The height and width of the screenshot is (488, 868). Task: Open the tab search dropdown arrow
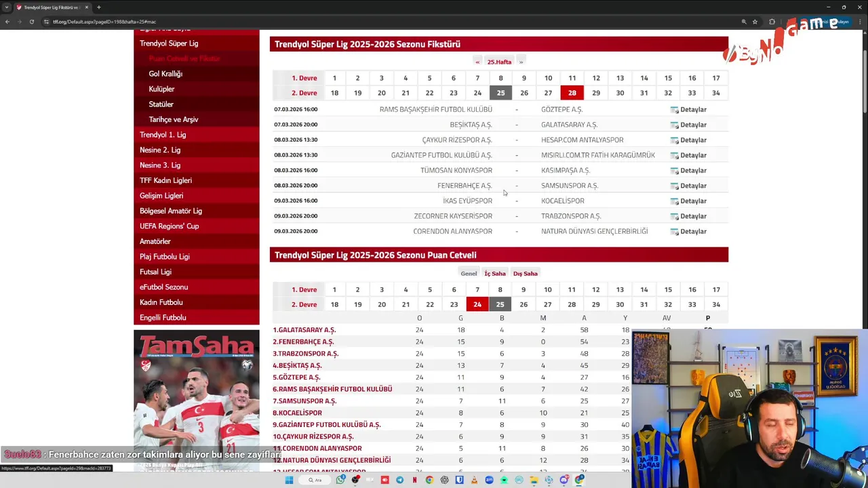pos(7,7)
